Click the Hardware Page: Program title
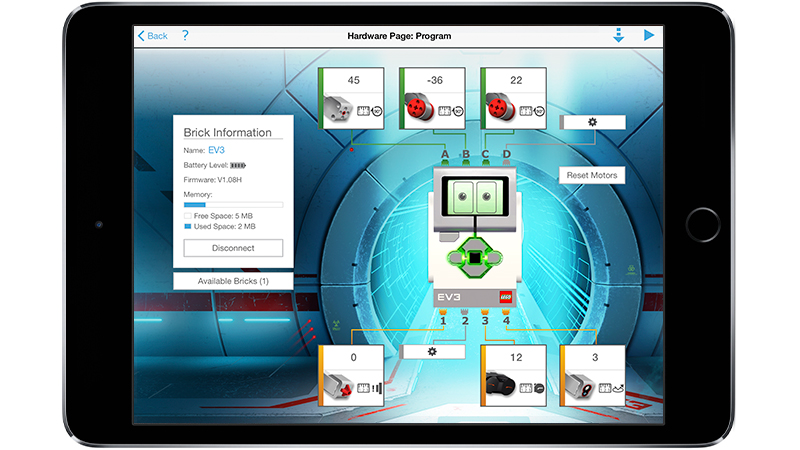 pyautogui.click(x=399, y=36)
